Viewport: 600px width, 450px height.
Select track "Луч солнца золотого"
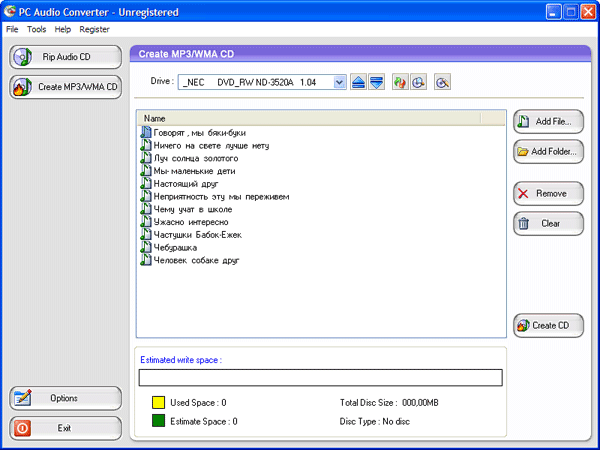pos(189,158)
